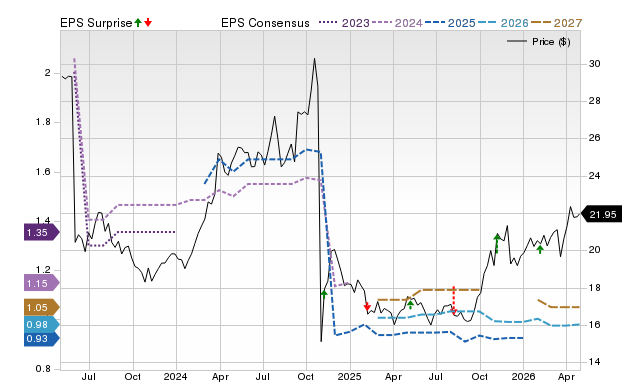The image size is (640, 382).
Task: Click the 0.93 dark blue value tag
Action: 42,338
